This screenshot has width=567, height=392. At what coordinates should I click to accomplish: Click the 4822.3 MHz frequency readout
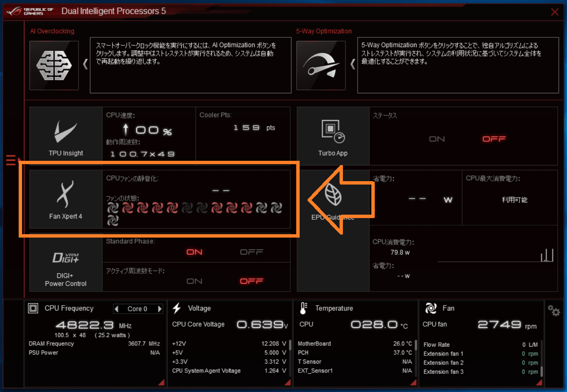pyautogui.click(x=93, y=325)
